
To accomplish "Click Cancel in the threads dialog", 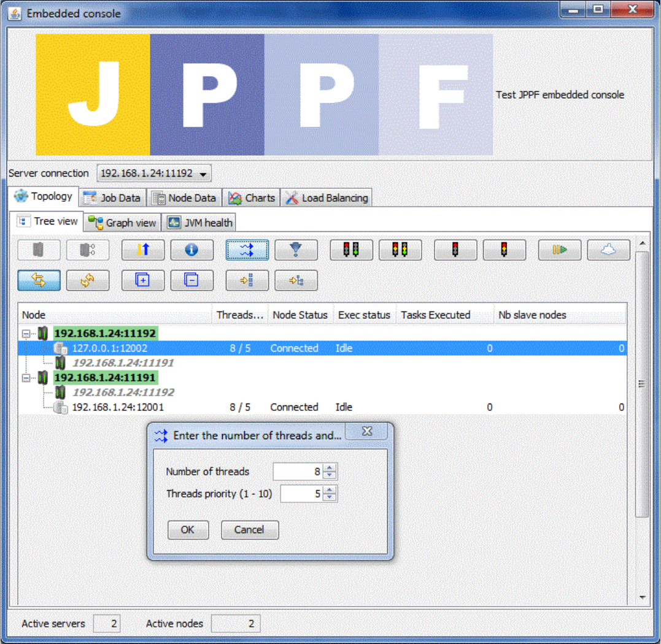I will 250,530.
